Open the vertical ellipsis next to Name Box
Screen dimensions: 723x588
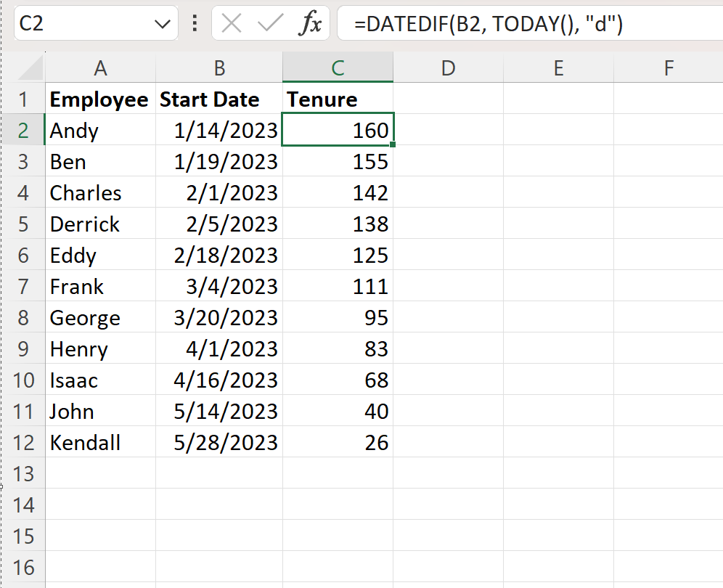194,23
